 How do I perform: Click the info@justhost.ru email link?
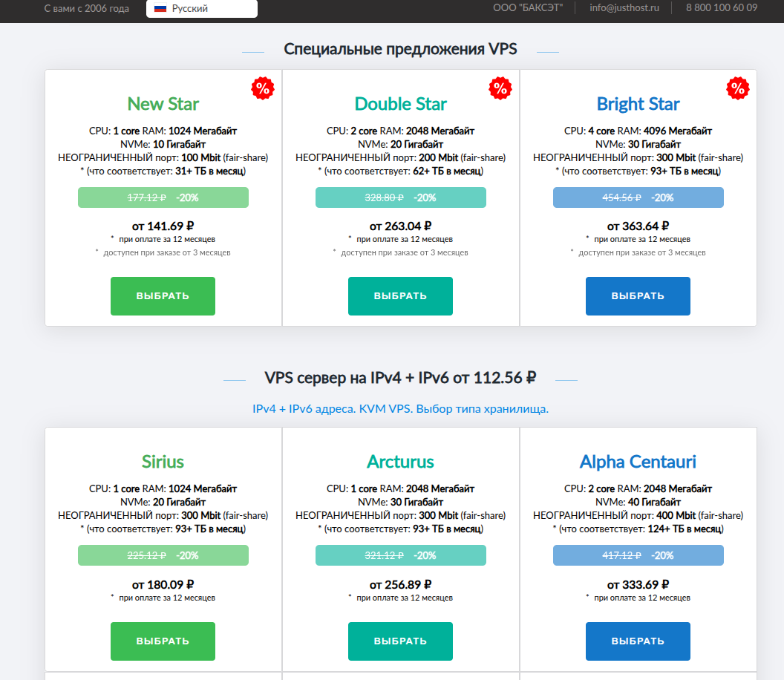pos(624,8)
